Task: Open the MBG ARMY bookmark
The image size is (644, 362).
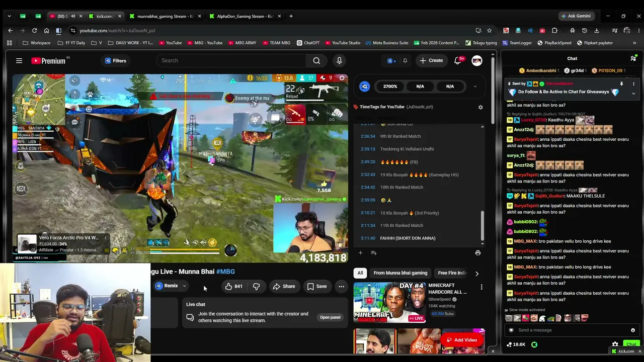Action: pos(242,43)
